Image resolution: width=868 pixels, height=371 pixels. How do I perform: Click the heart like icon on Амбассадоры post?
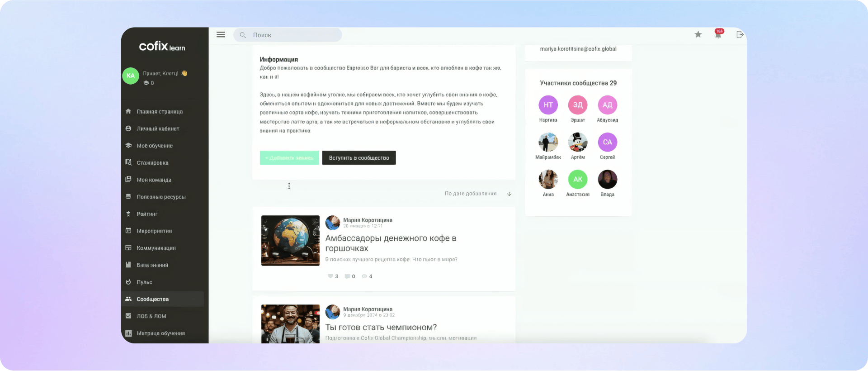[x=330, y=276]
